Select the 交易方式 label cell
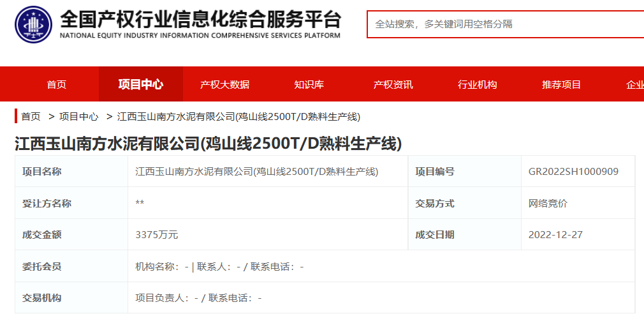The width and height of the screenshot is (644, 316). [x=465, y=203]
